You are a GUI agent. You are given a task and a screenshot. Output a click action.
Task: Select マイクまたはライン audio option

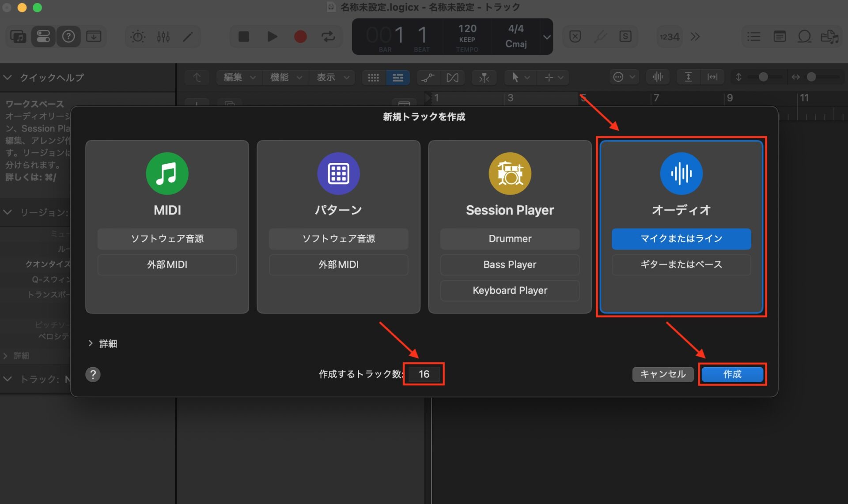pyautogui.click(x=681, y=239)
